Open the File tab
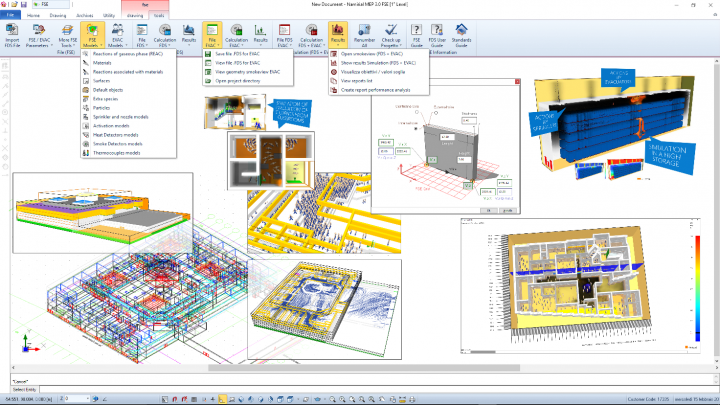The height and width of the screenshot is (405, 720). pyautogui.click(x=9, y=16)
